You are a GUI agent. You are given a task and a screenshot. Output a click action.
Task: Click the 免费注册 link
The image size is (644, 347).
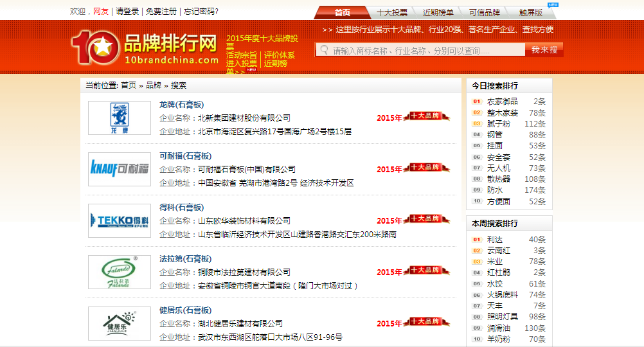[x=161, y=12]
